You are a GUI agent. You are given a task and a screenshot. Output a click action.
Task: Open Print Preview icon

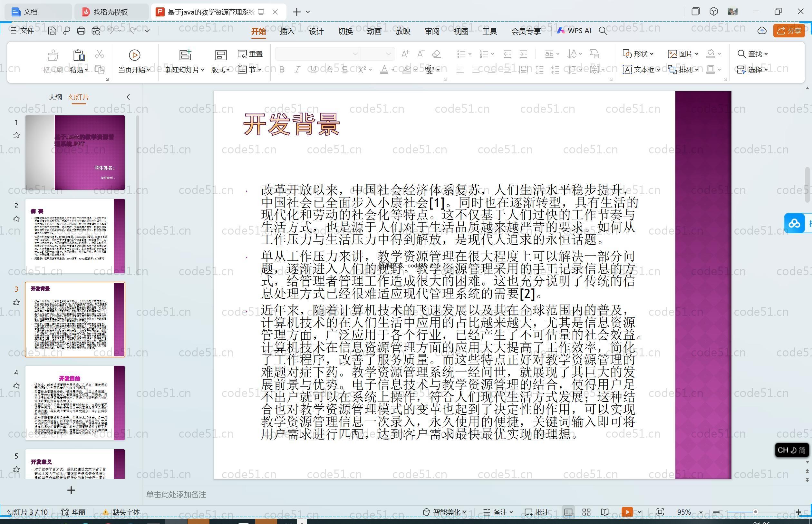[x=96, y=31]
